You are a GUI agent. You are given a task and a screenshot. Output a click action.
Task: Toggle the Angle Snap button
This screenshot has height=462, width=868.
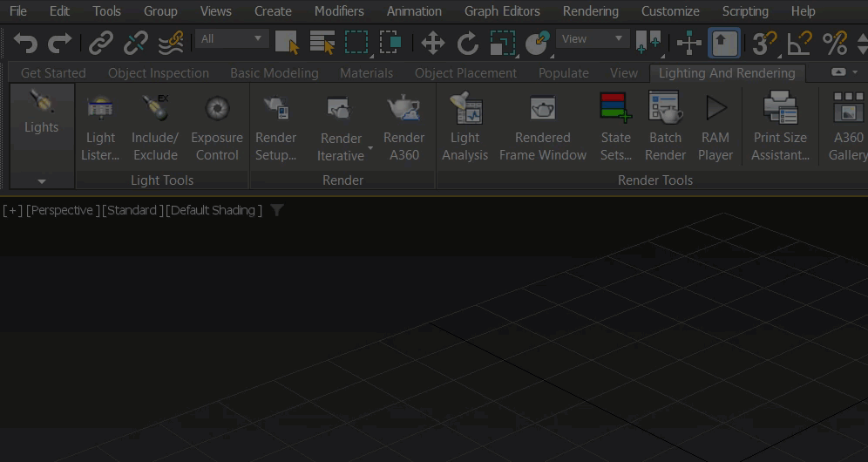pyautogui.click(x=800, y=43)
